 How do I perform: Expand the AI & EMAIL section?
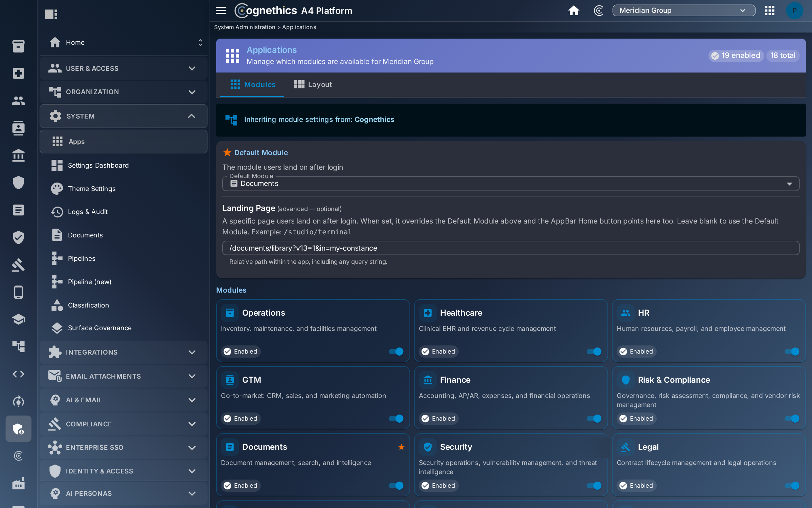tap(123, 400)
